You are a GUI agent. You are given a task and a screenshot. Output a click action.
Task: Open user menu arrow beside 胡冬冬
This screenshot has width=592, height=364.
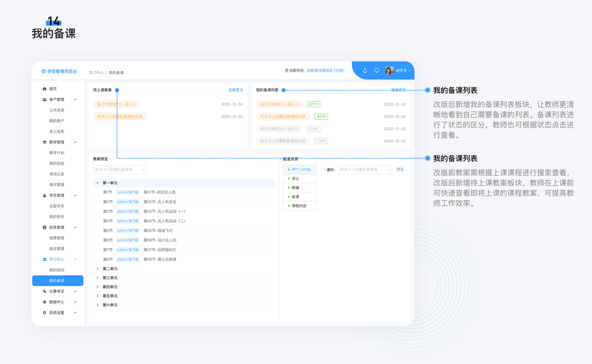click(409, 70)
